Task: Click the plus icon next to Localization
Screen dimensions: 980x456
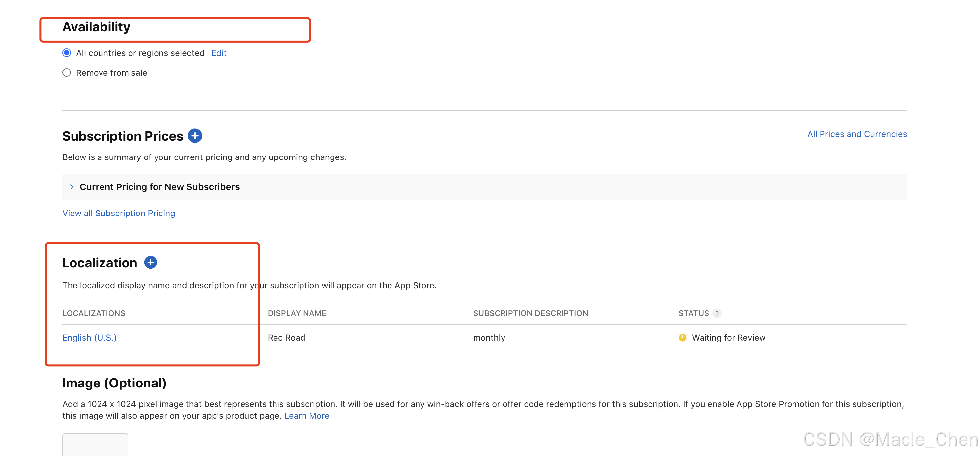Action: [150, 262]
